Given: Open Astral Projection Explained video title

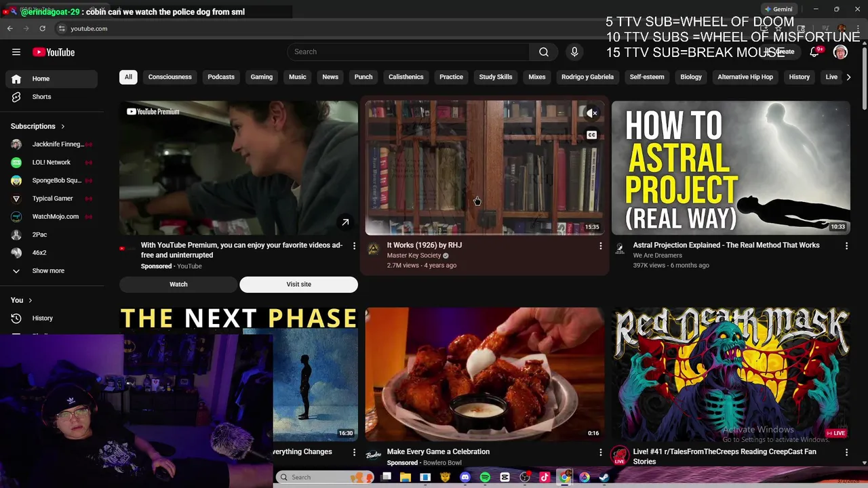Looking at the screenshot, I should tap(726, 245).
